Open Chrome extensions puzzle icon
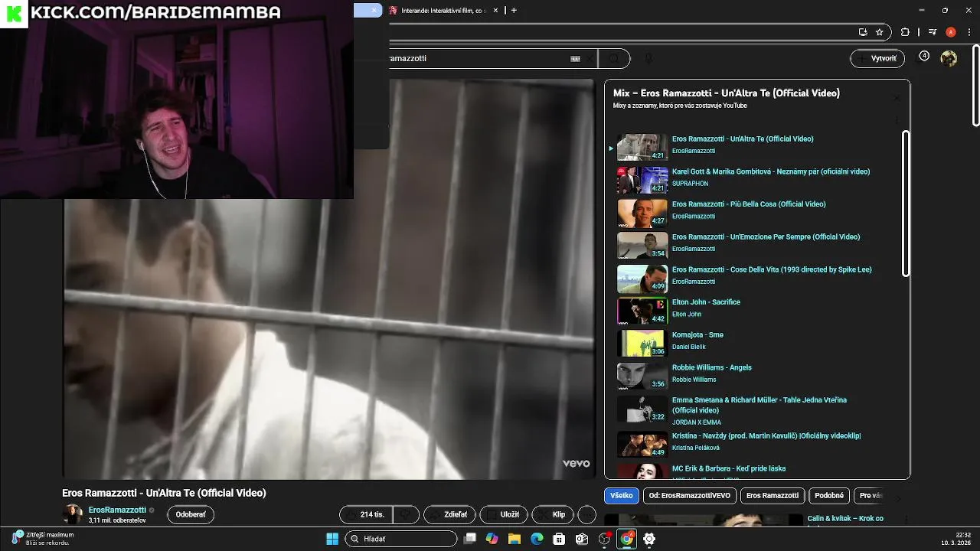This screenshot has width=980, height=551. (x=905, y=32)
